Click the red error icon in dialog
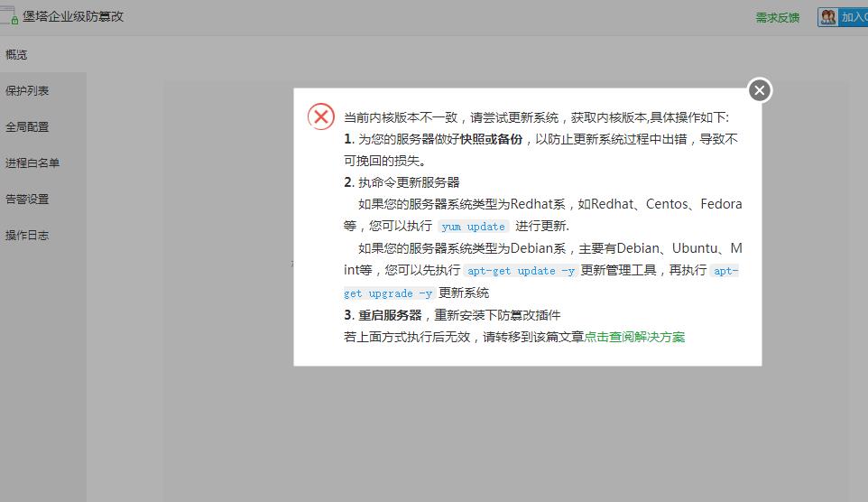 [x=321, y=116]
